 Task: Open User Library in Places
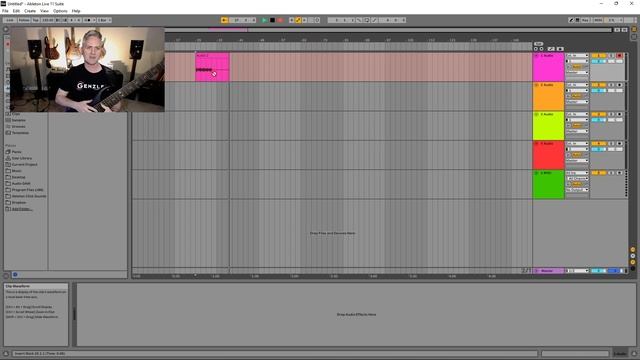[22, 158]
